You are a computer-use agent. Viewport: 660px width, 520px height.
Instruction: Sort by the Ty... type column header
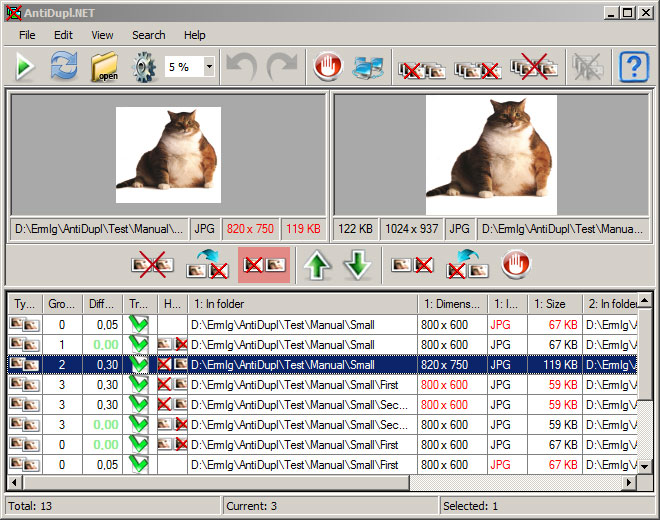coord(25,304)
